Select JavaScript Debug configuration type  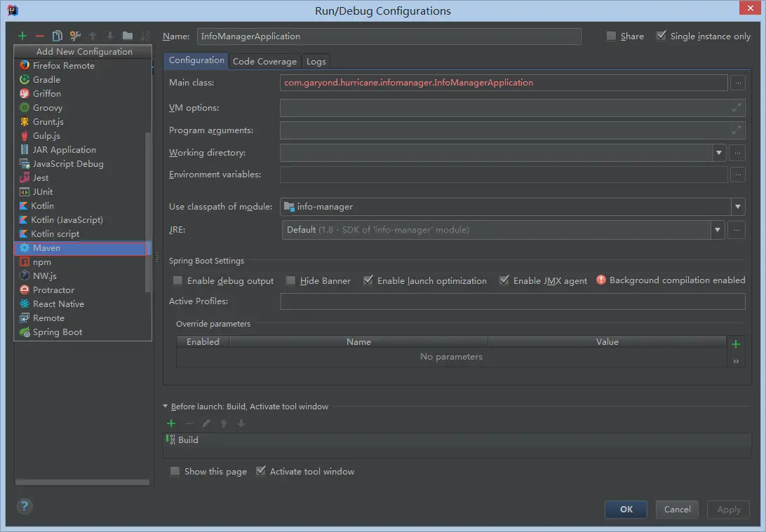[x=80, y=164]
